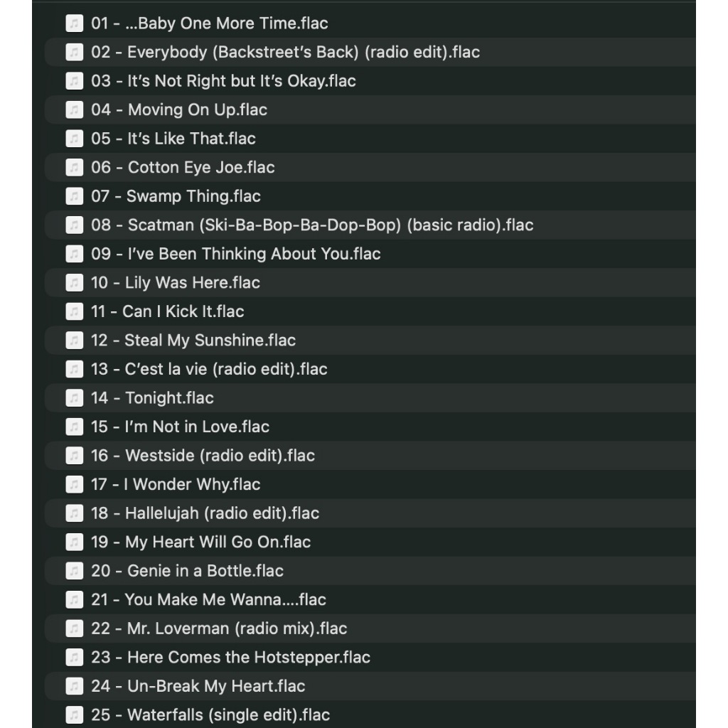The height and width of the screenshot is (728, 728).
Task: Click the audio icon beside Lily Was Here.flac
Action: point(74,282)
